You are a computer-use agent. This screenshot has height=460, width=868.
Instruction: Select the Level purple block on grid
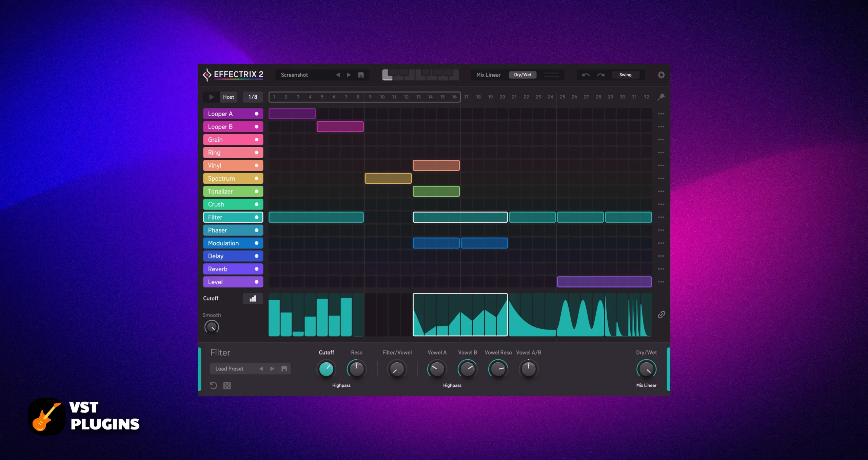604,282
